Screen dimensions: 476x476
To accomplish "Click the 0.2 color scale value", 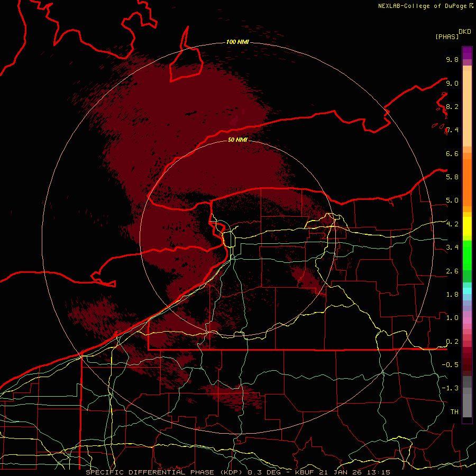I will 452,342.
